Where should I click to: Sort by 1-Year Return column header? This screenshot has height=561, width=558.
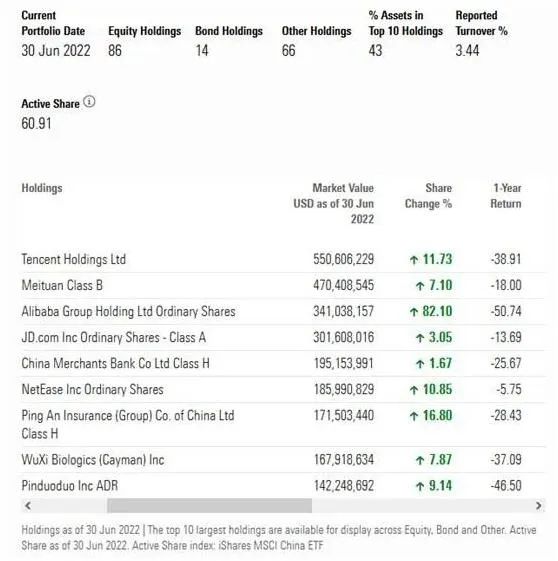(x=506, y=196)
